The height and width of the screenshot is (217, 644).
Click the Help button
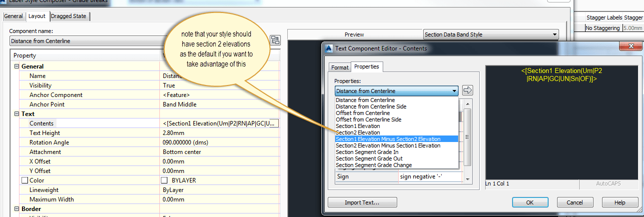[620, 202]
